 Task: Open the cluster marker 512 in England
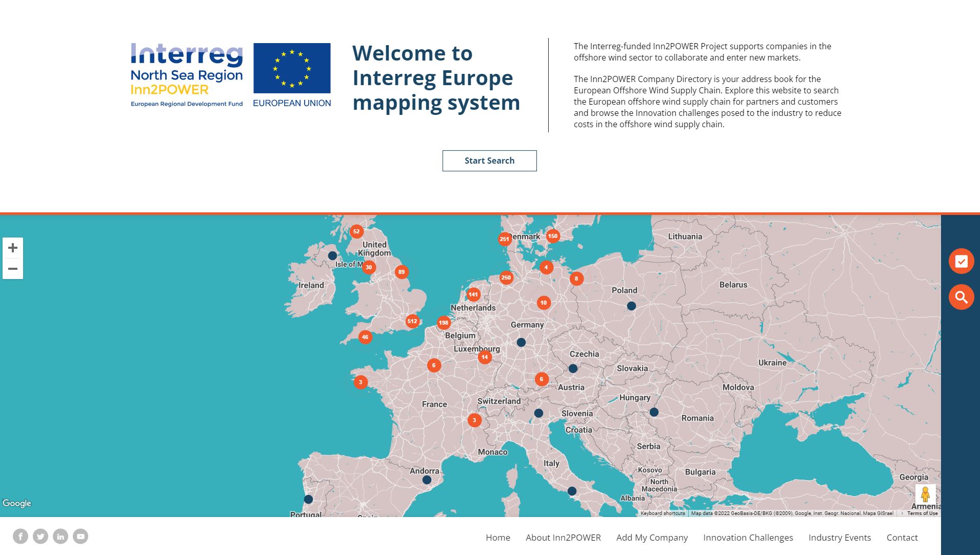point(412,322)
